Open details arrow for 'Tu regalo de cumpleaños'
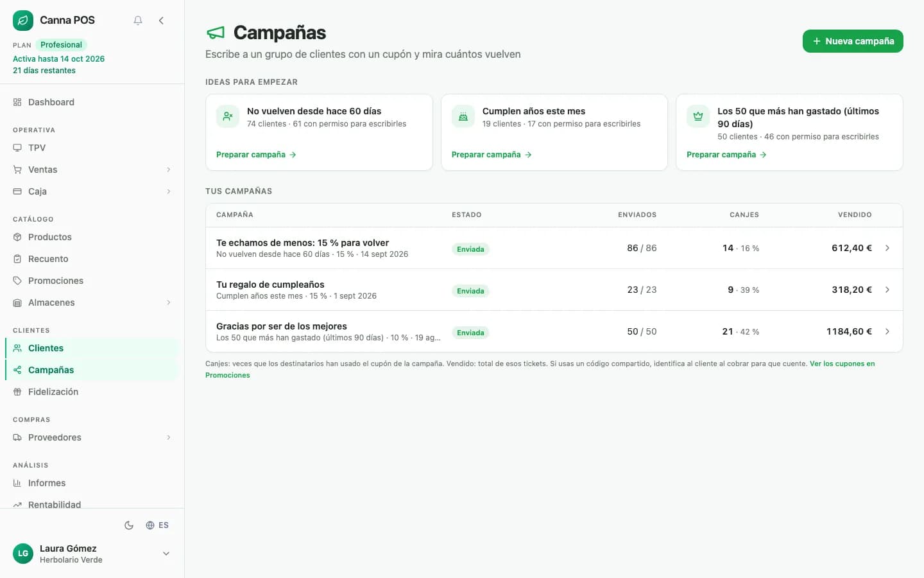 887,290
